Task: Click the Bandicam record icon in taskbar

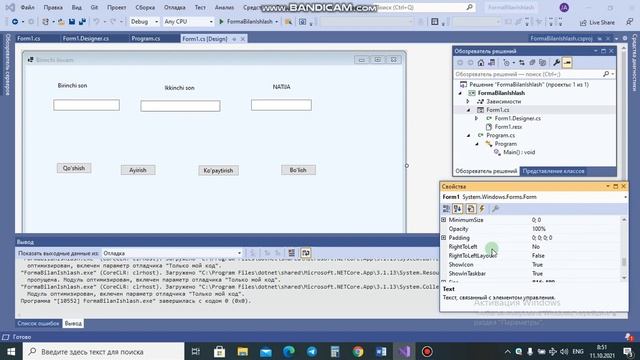Action: click(427, 351)
